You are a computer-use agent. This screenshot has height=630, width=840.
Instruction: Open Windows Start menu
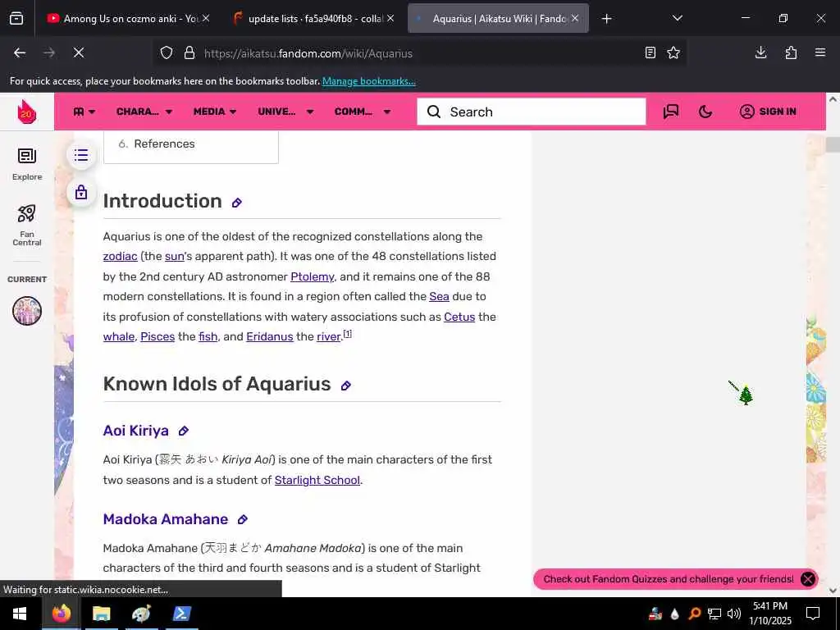pyautogui.click(x=20, y=614)
